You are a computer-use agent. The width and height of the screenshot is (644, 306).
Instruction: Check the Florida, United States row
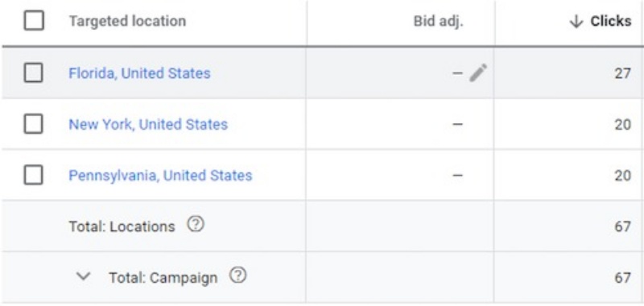[x=33, y=73]
